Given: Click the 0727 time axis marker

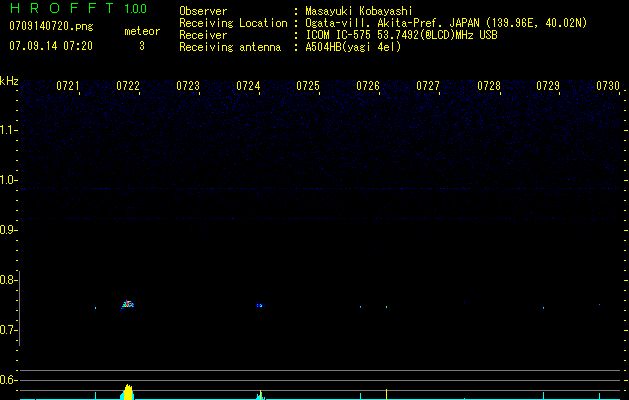Looking at the screenshot, I should click(428, 86).
